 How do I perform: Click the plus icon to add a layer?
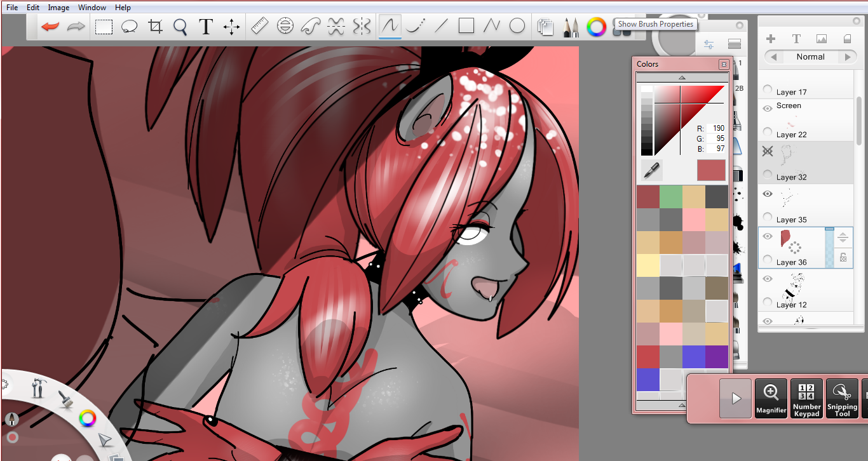coord(771,39)
